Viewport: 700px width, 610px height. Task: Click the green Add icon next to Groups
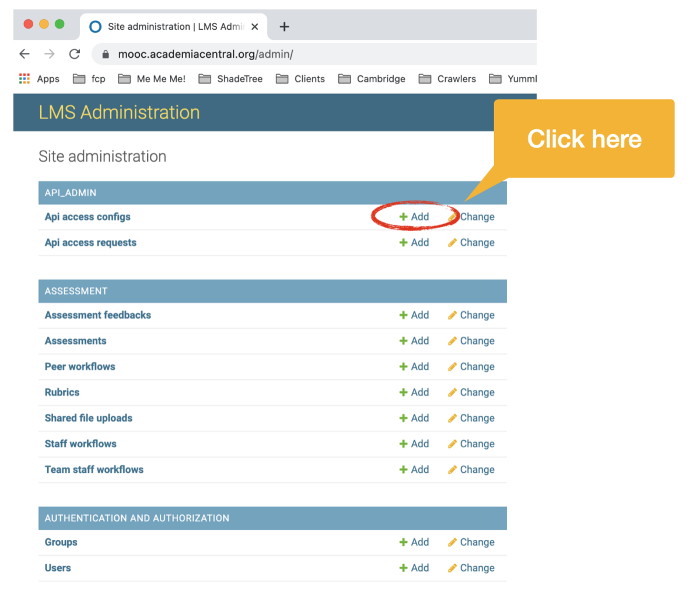(x=402, y=542)
